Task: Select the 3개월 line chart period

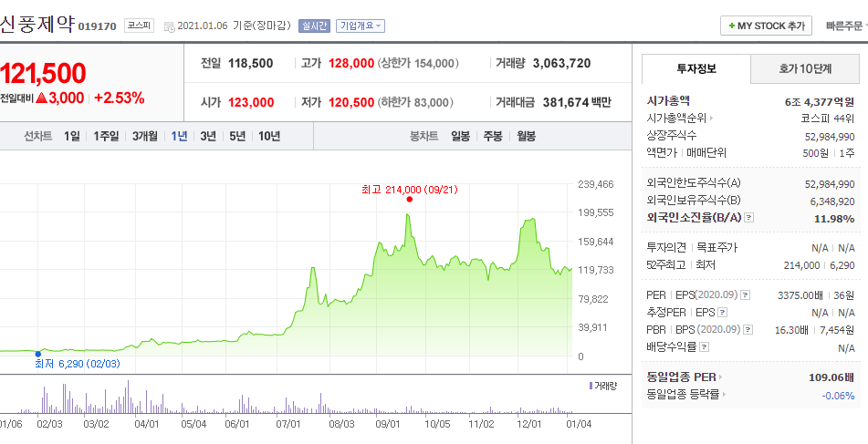Action: coord(144,136)
